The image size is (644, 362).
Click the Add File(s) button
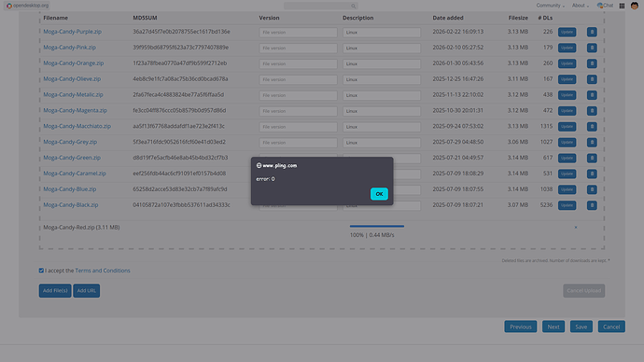click(55, 290)
